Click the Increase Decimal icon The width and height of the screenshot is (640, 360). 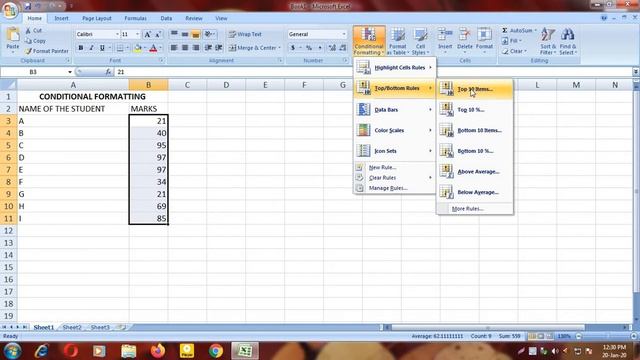332,48
